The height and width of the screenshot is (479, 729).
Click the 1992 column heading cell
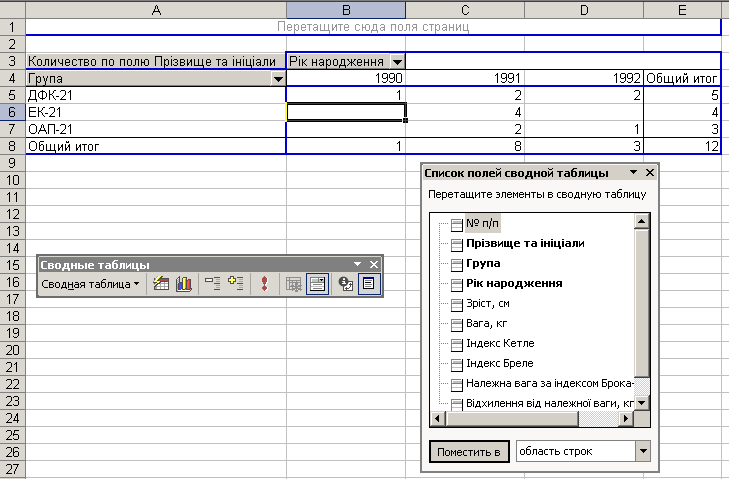point(584,78)
